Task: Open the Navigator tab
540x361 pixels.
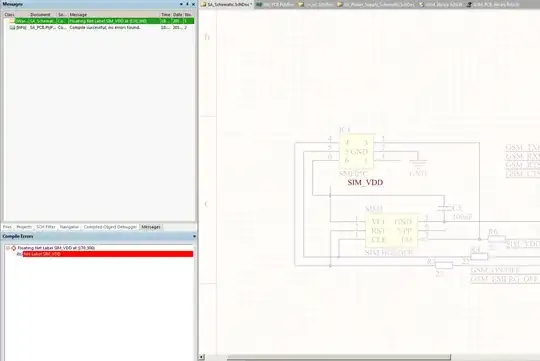Action: tap(69, 227)
